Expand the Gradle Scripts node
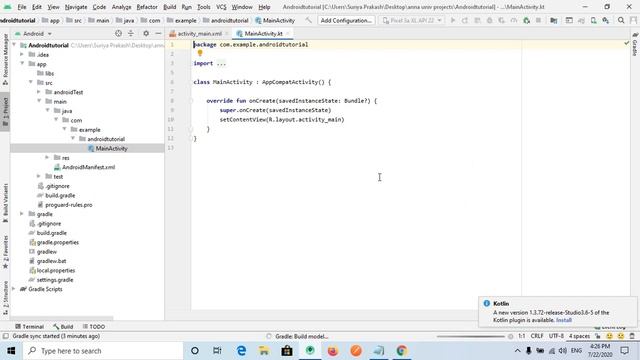 [14, 289]
